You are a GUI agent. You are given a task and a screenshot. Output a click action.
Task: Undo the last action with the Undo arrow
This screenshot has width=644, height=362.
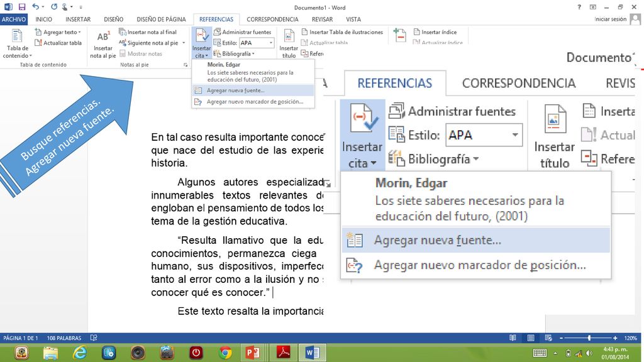pyautogui.click(x=36, y=6)
